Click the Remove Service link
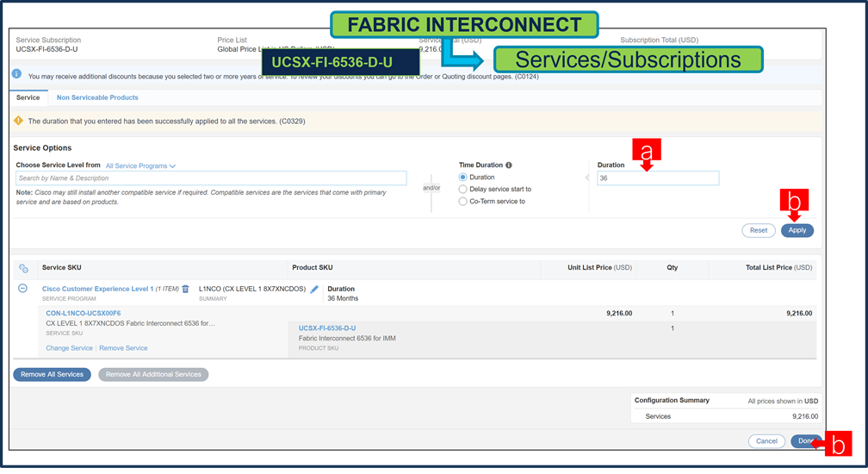868x474 pixels. [123, 348]
